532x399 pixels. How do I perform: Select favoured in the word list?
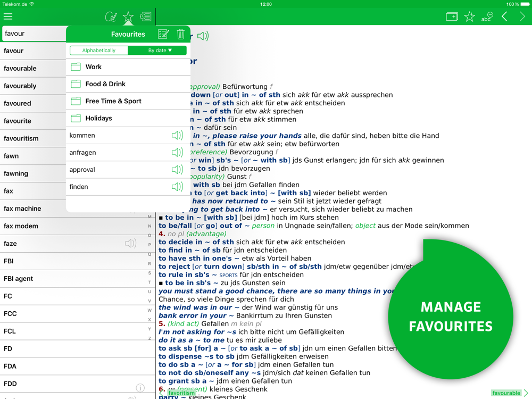(x=33, y=104)
